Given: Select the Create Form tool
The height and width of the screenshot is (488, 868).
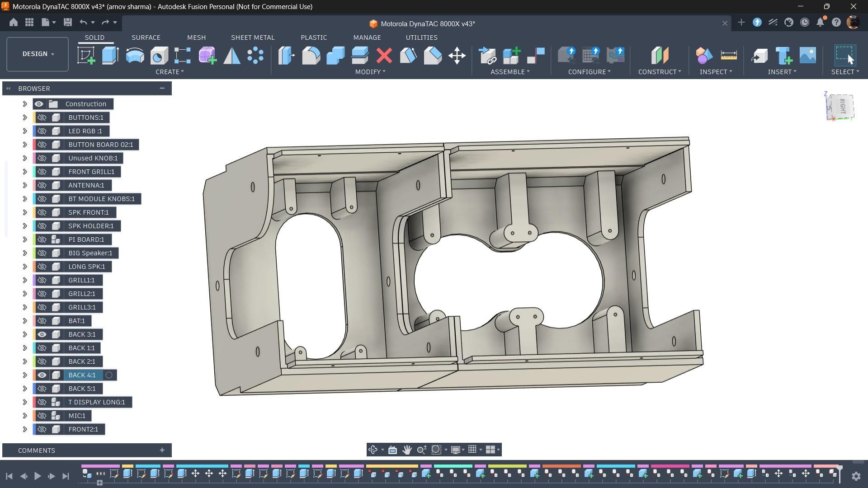Looking at the screenshot, I should (x=208, y=56).
